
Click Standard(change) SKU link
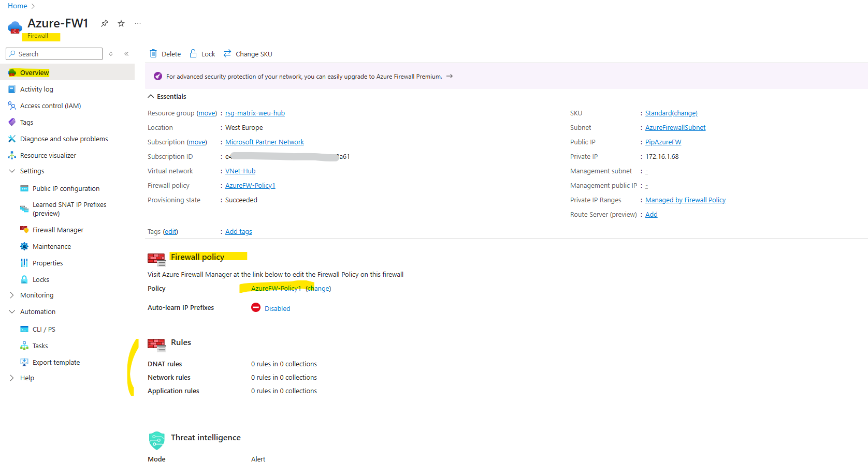point(671,113)
